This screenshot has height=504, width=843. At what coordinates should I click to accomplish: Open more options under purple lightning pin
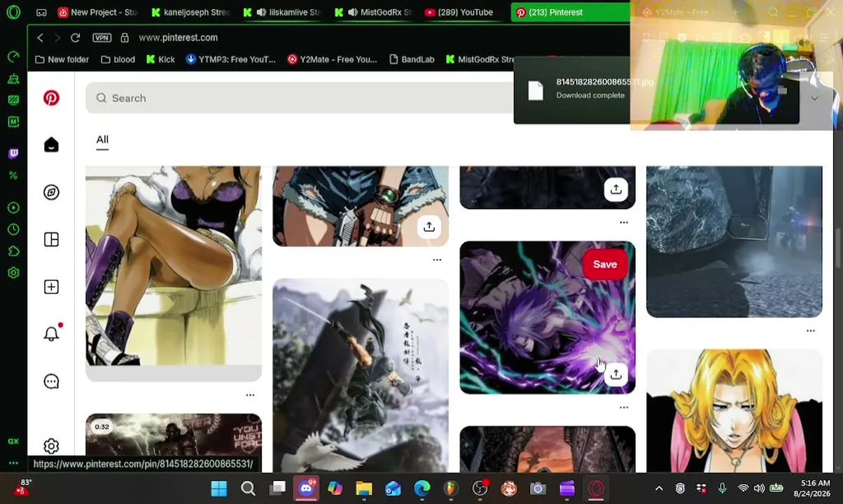tap(624, 407)
